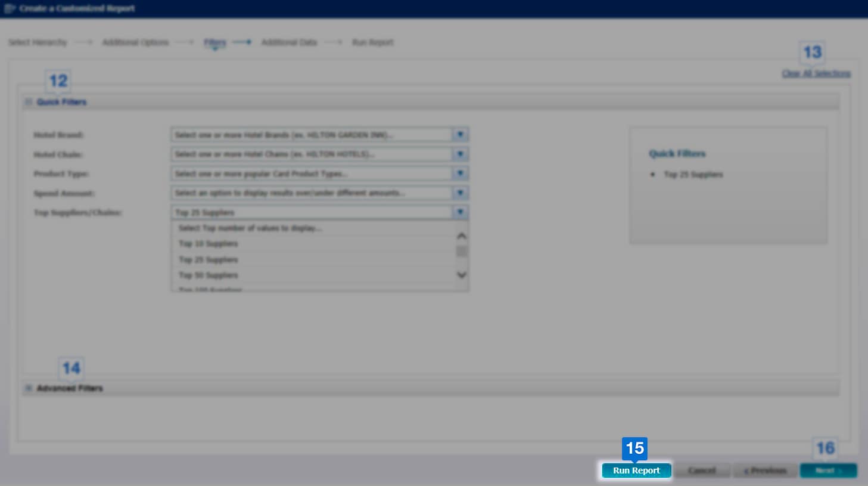The height and width of the screenshot is (486, 868).
Task: Go back with the Previous button
Action: point(765,470)
